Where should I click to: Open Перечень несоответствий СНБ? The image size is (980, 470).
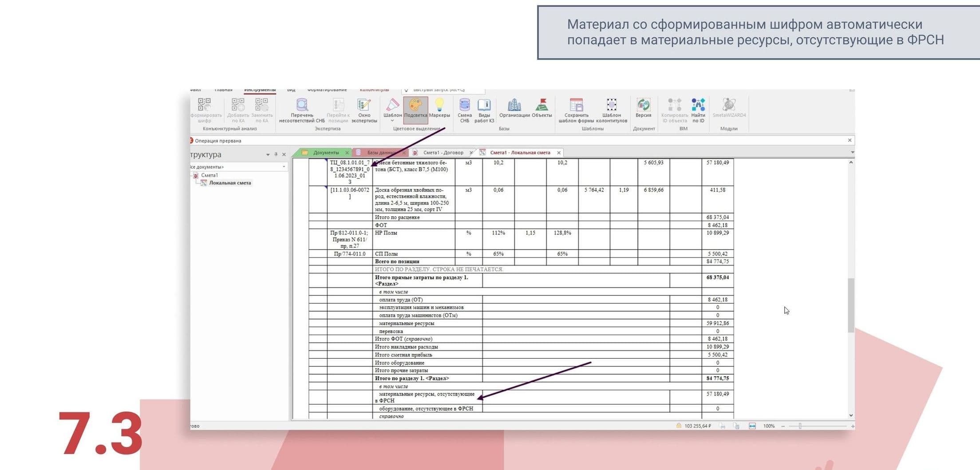tap(302, 110)
